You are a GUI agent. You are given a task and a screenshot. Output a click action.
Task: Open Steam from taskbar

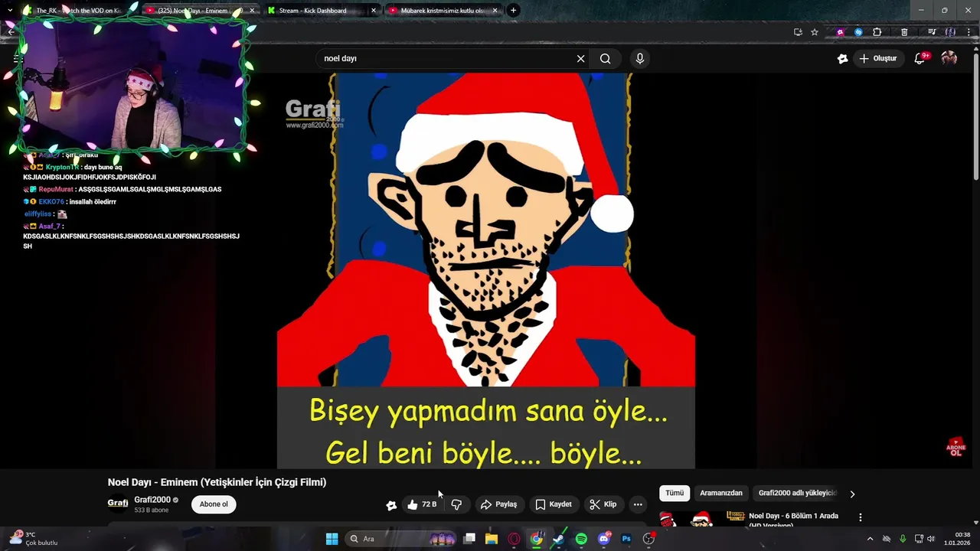[x=559, y=539]
